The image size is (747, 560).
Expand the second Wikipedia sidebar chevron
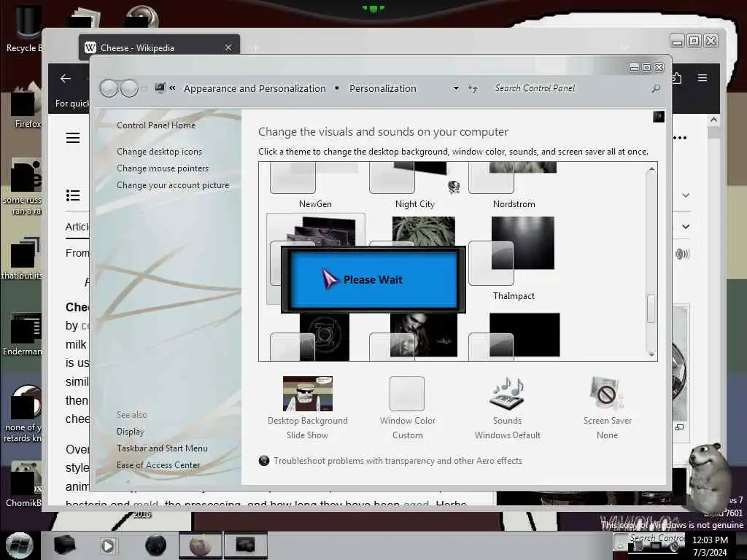pos(686,227)
